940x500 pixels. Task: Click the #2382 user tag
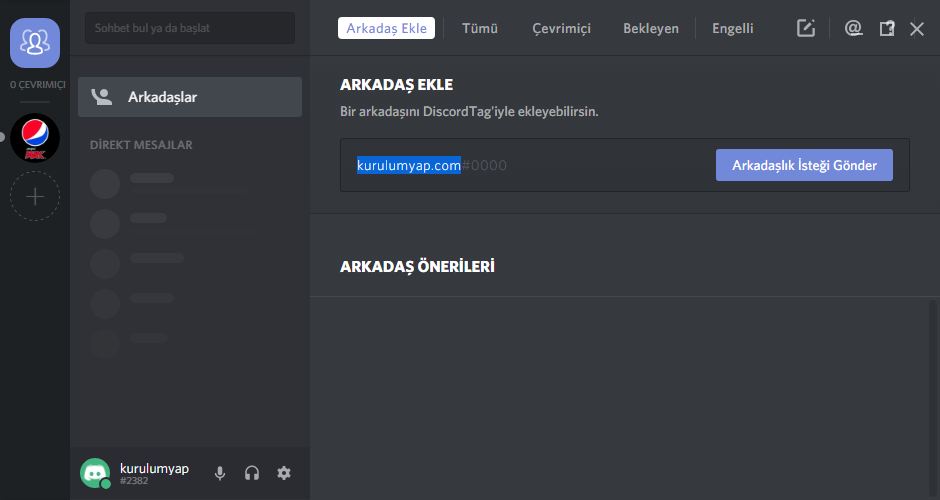134,481
